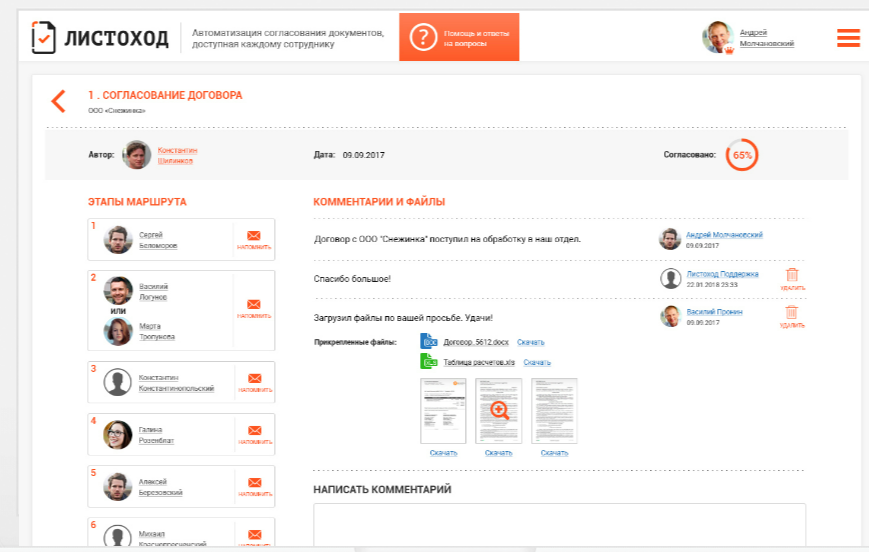Open Сергей Беломоров profile link
This screenshot has width=869, height=552.
coord(158,240)
